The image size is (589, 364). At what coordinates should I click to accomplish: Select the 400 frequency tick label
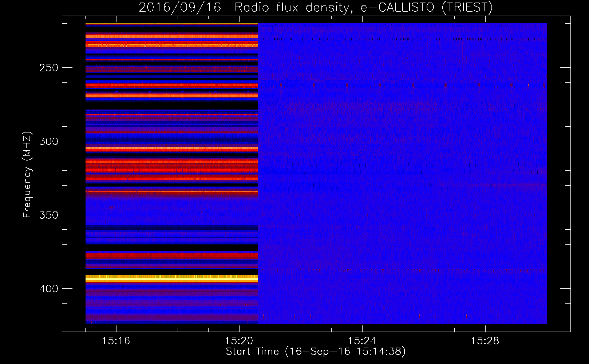[x=49, y=289]
